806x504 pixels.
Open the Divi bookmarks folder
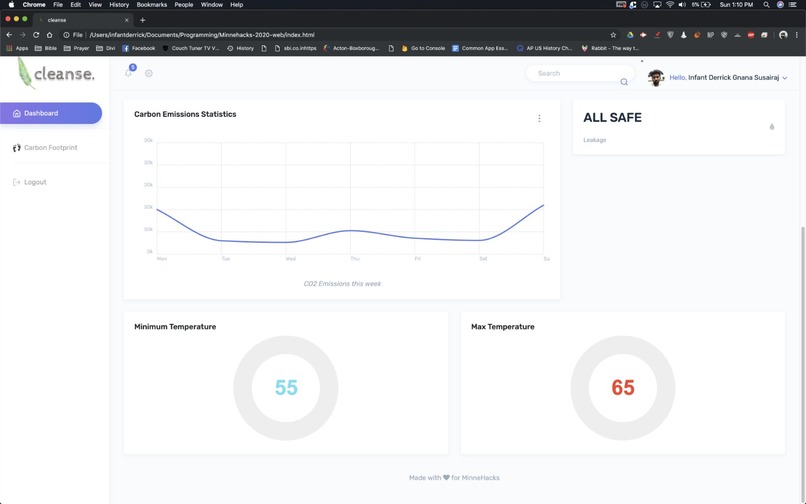pos(106,48)
